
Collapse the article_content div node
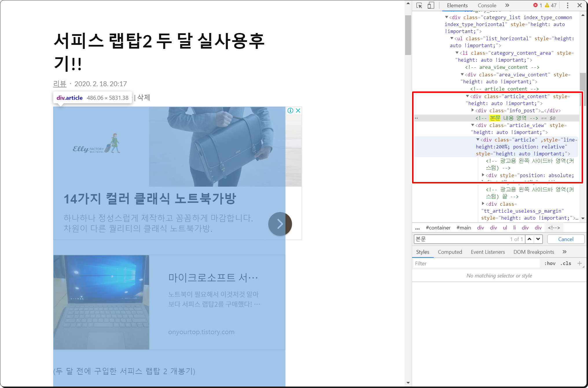tap(467, 96)
